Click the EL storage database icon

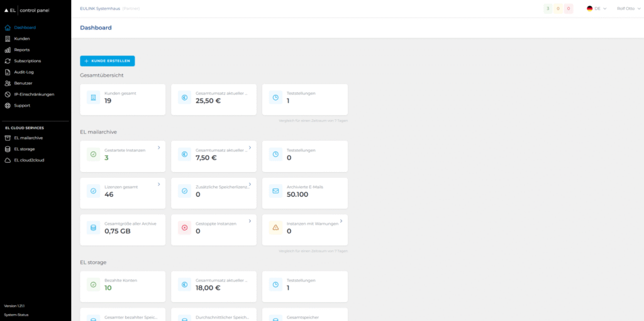(x=8, y=149)
